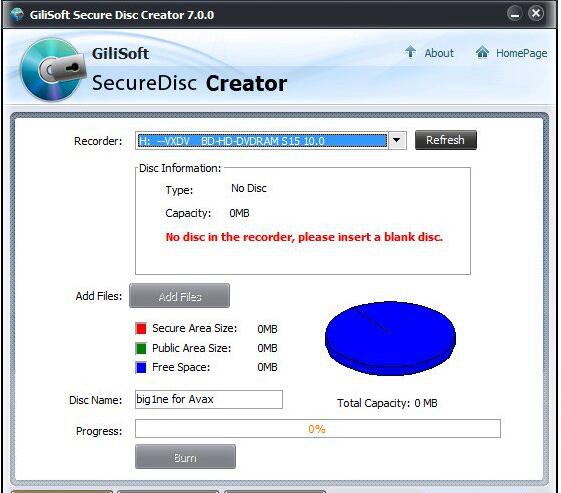Click the GiliSoft disc logo icon
The width and height of the screenshot is (561, 493).
[x=53, y=70]
